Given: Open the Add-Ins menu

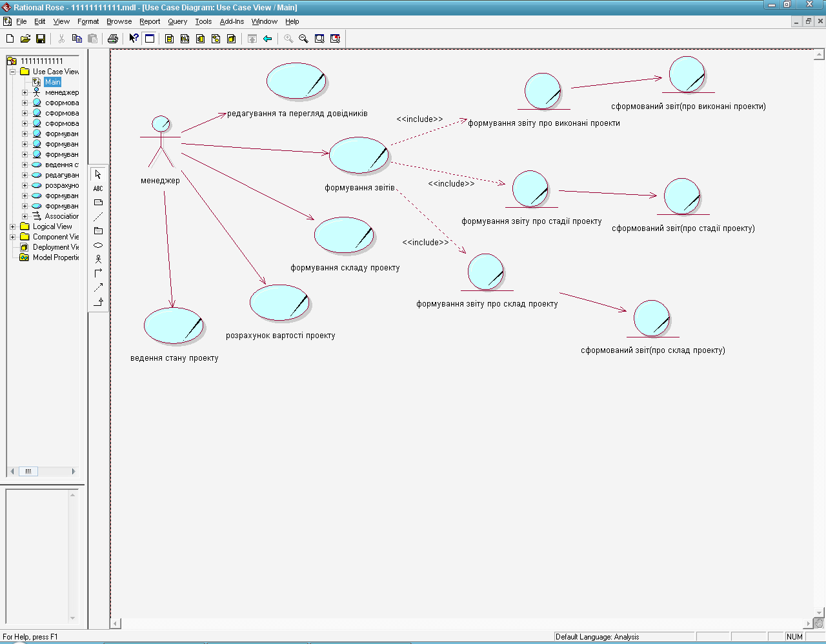Looking at the screenshot, I should 232,21.
